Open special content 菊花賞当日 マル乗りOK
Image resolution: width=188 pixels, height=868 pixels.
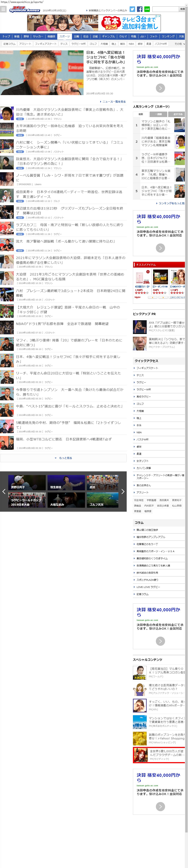pos(167,670)
